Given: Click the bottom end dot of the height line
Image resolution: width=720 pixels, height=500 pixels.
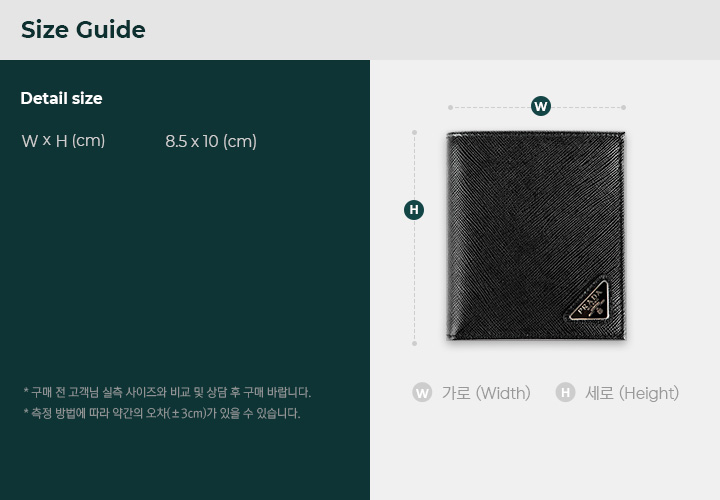Looking at the screenshot, I should coord(414,343).
